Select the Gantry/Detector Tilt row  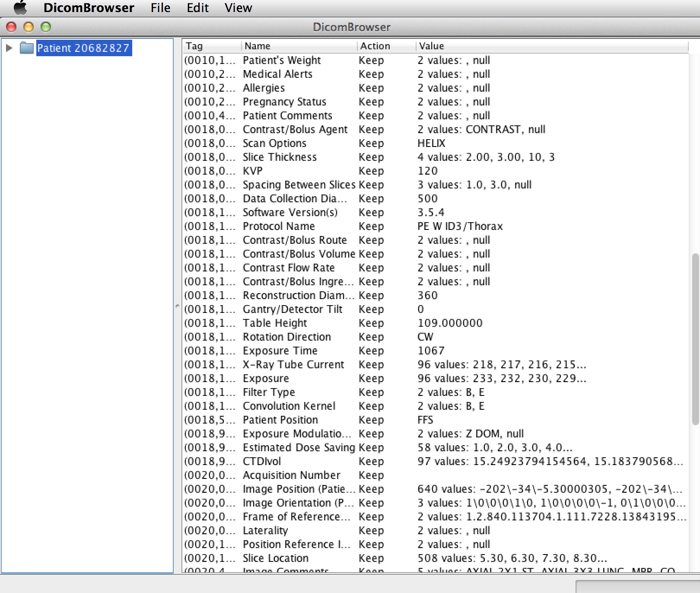point(436,309)
